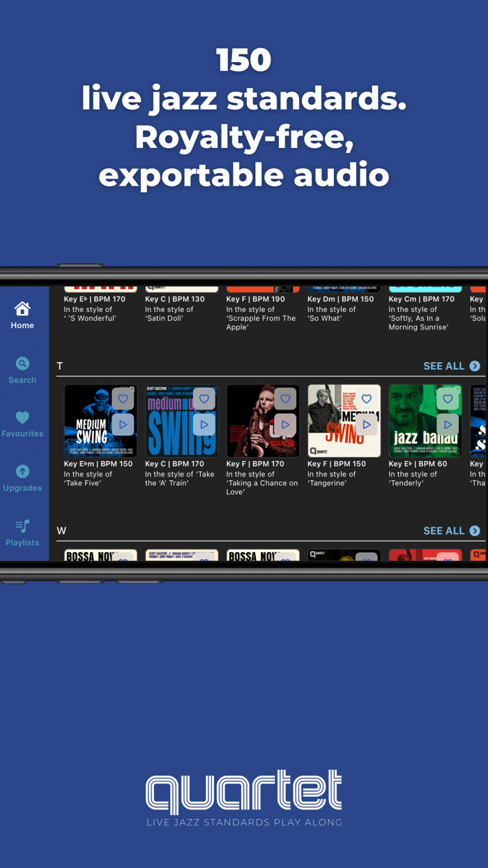Viewport: 488px width, 868px height.
Task: Click SEE ALL for the T section
Action: tap(443, 366)
